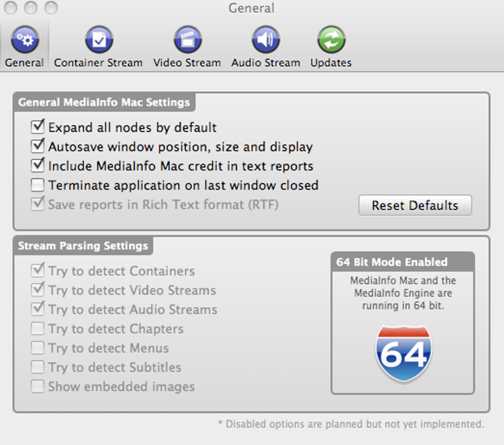Toggle Include MediaInfo Mac credit checkbox
The height and width of the screenshot is (445, 504).
pos(38,165)
